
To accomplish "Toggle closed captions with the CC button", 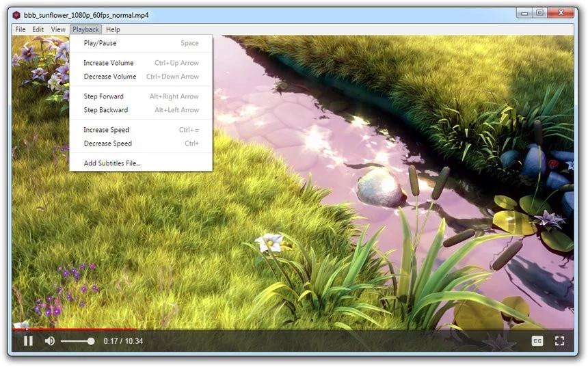I will coord(537,341).
